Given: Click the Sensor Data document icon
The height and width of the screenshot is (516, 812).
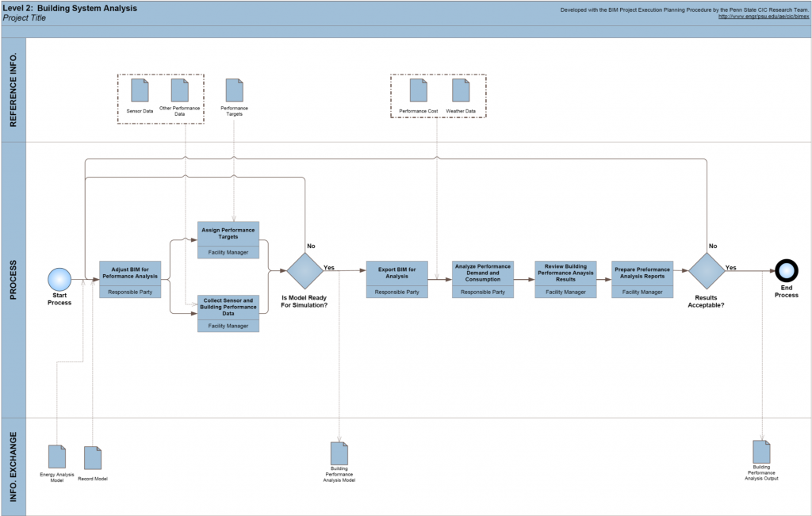Looking at the screenshot, I should 140,90.
